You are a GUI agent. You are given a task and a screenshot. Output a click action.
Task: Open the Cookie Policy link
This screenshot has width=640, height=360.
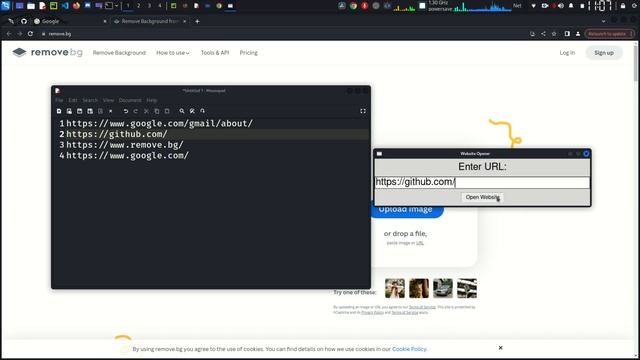point(409,349)
